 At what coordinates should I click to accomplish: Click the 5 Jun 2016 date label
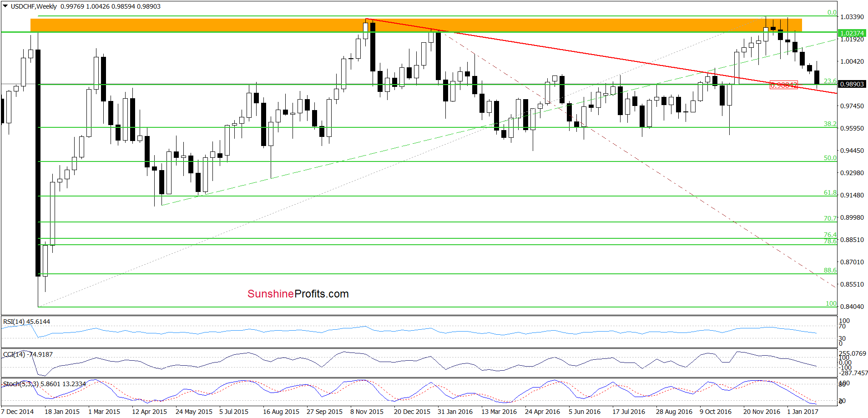(x=584, y=412)
